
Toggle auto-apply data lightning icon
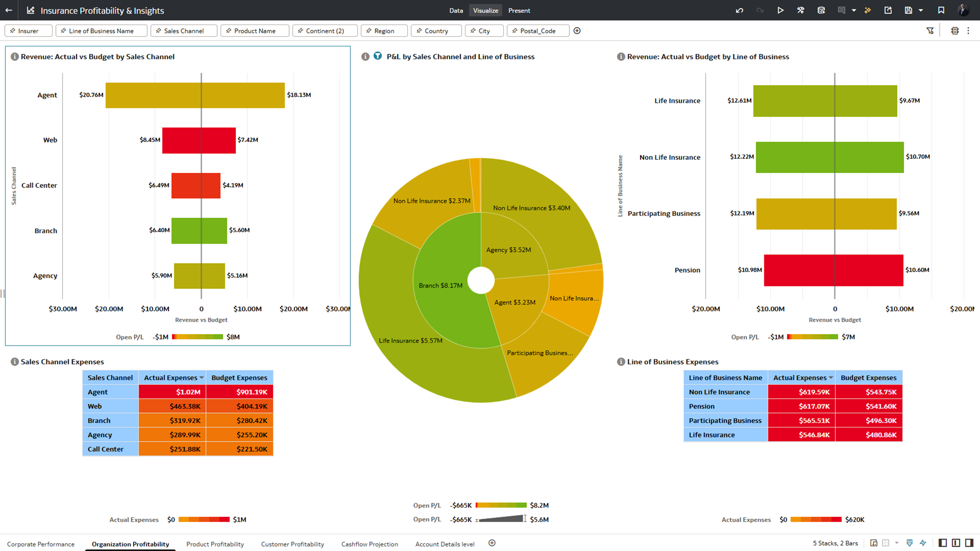pos(923,543)
